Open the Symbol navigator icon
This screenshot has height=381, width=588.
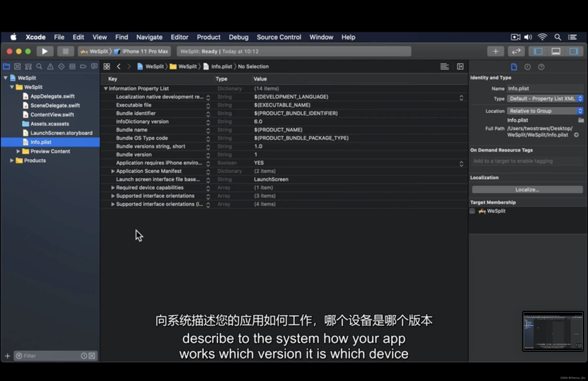28,66
